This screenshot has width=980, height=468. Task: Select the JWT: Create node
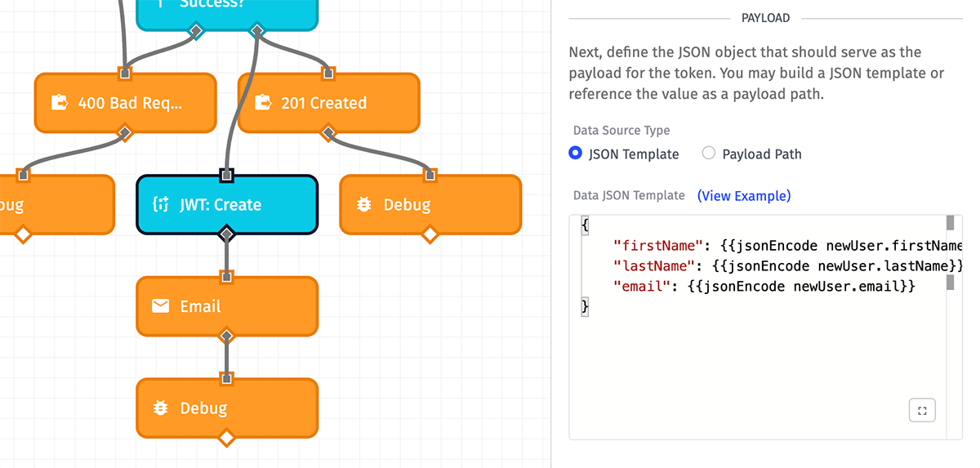[227, 205]
